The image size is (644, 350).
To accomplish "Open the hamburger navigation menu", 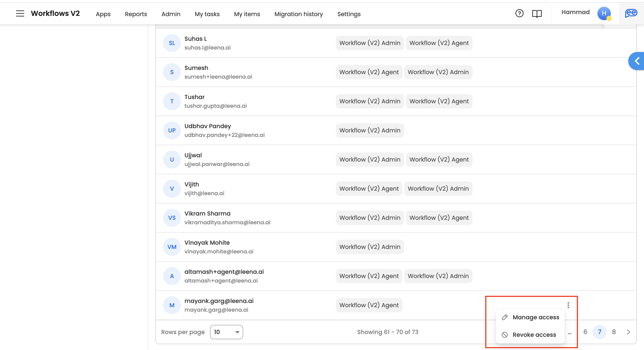I will 20,13.
